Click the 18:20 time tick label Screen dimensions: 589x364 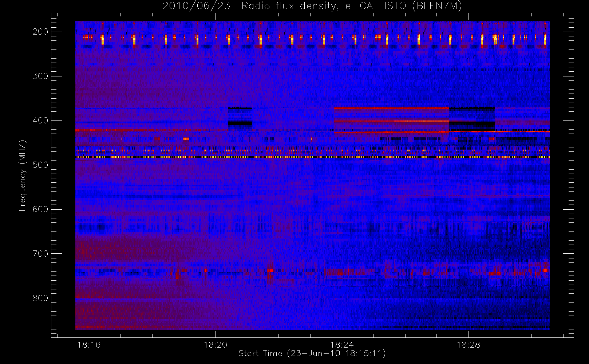[216, 345]
